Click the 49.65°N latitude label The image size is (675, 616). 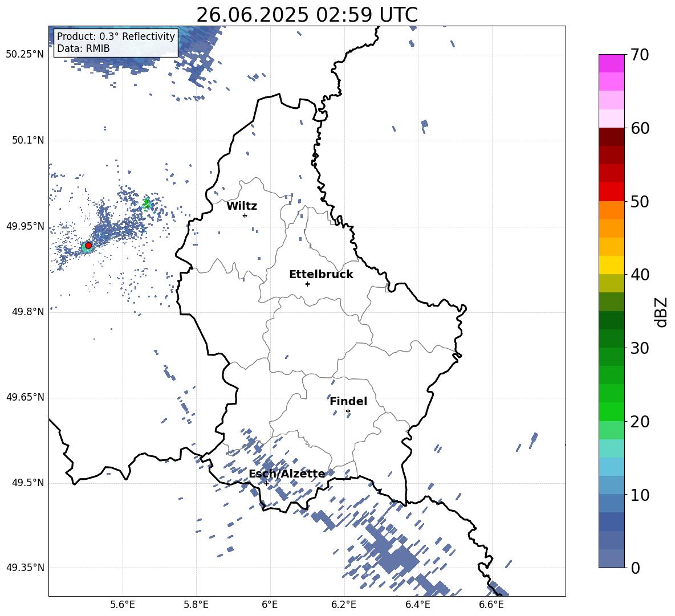[25, 397]
